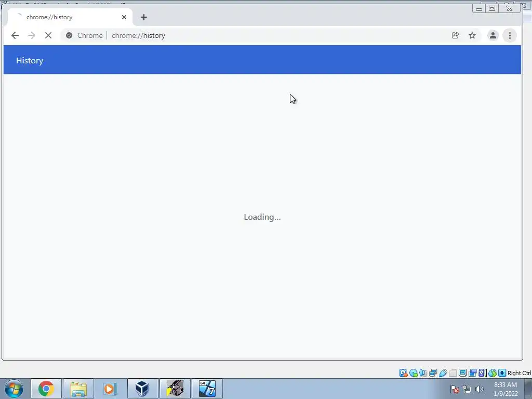The width and height of the screenshot is (532, 399).
Task: Open the Windows Start menu
Action: coord(14,389)
